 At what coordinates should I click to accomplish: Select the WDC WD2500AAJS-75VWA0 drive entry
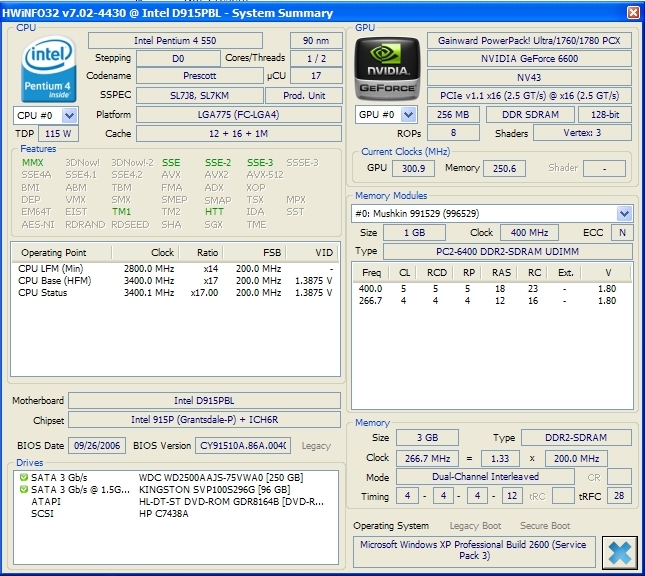176,478
